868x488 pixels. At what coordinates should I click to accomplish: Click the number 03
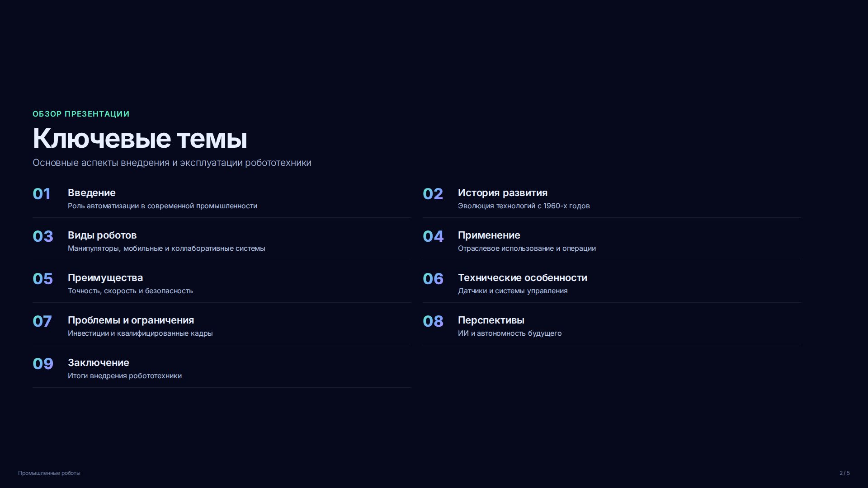pyautogui.click(x=43, y=236)
